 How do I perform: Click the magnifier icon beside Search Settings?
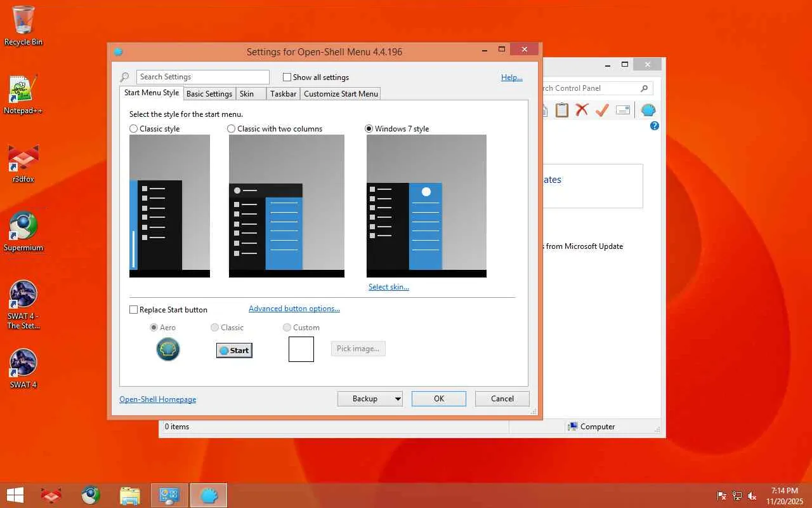124,77
